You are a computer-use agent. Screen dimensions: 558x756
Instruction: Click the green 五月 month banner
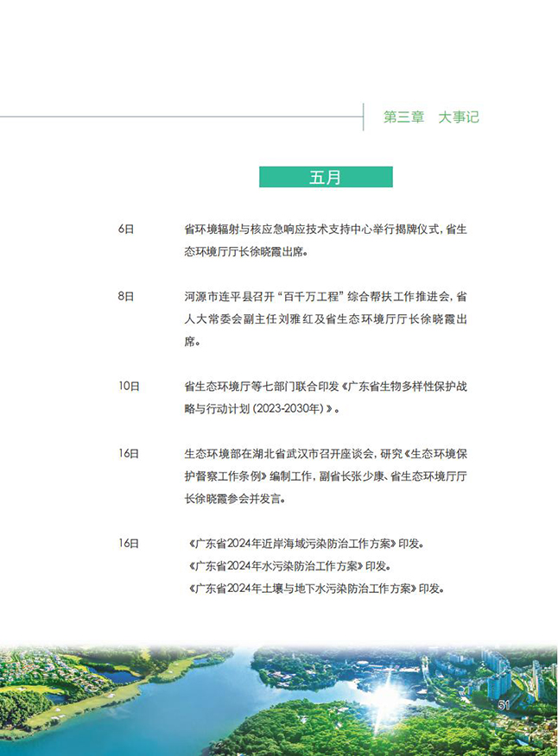point(326,178)
